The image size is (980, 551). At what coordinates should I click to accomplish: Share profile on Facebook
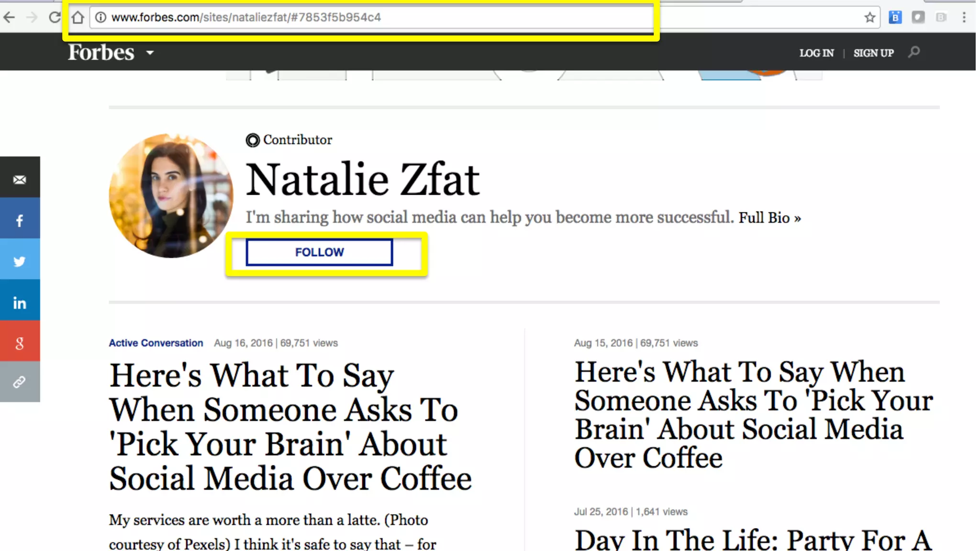point(20,220)
